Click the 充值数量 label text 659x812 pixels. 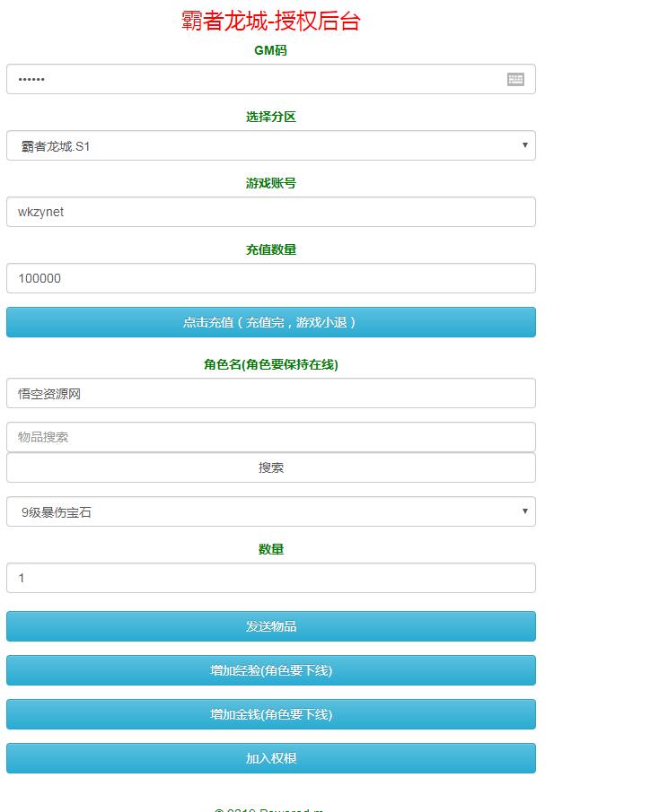tap(270, 249)
